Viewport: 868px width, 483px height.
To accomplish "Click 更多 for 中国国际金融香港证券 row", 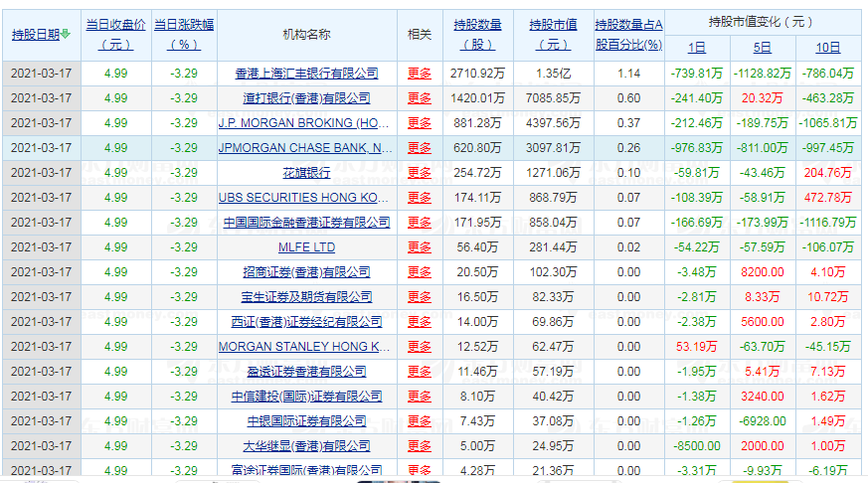I will pyautogui.click(x=420, y=223).
